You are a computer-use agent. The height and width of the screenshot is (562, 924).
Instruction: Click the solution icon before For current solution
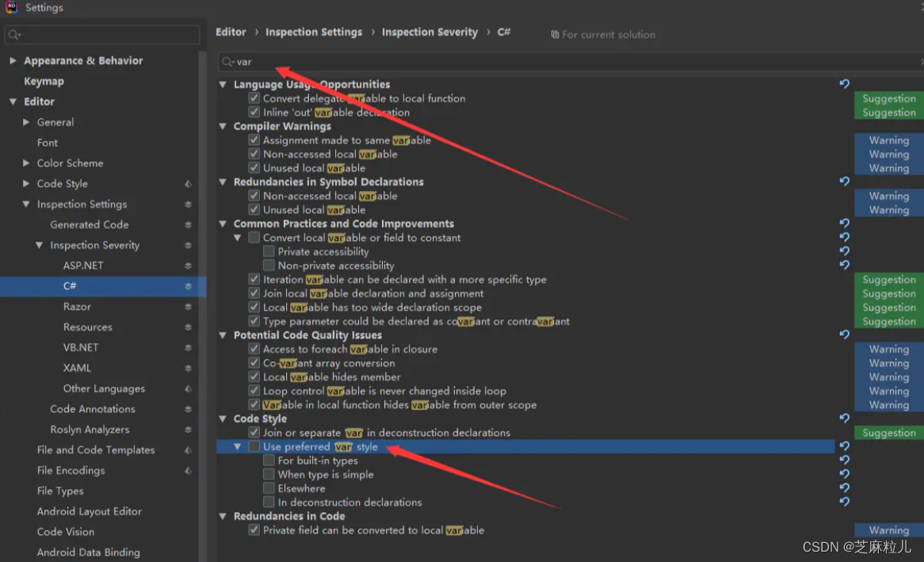555,34
